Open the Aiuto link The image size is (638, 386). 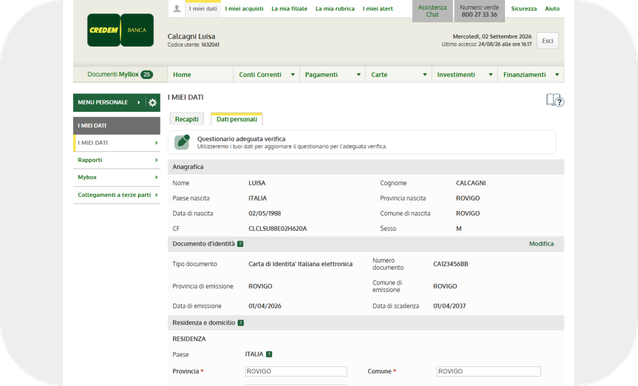(552, 9)
